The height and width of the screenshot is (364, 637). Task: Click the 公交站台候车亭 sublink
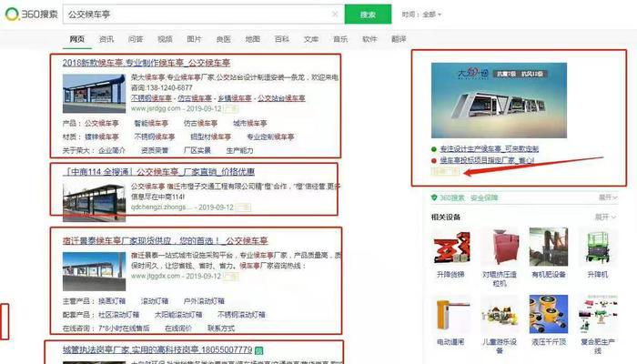coord(281,98)
